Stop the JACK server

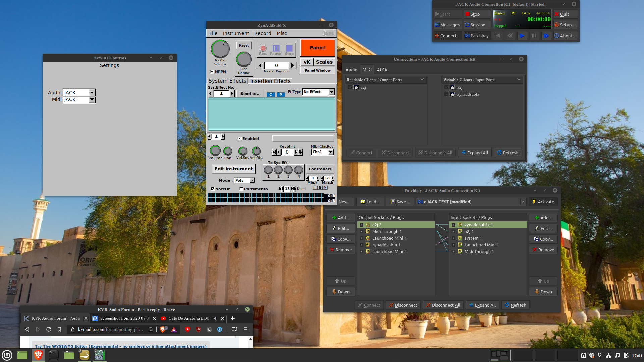[x=477, y=14]
